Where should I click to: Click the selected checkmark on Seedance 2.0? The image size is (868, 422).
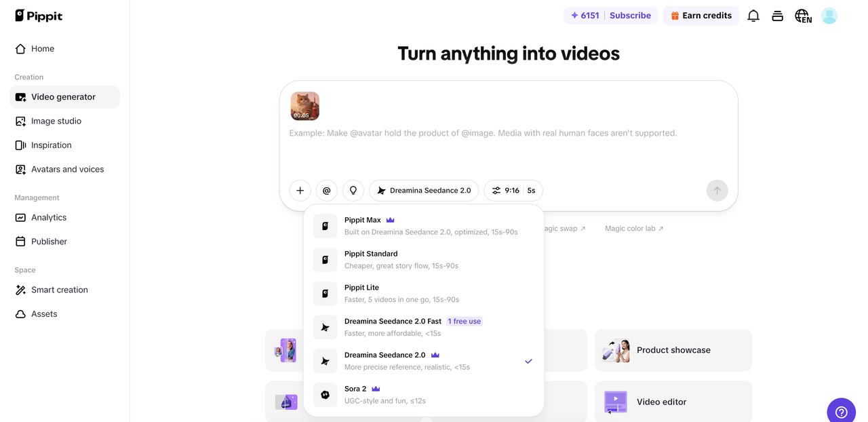[529, 361]
